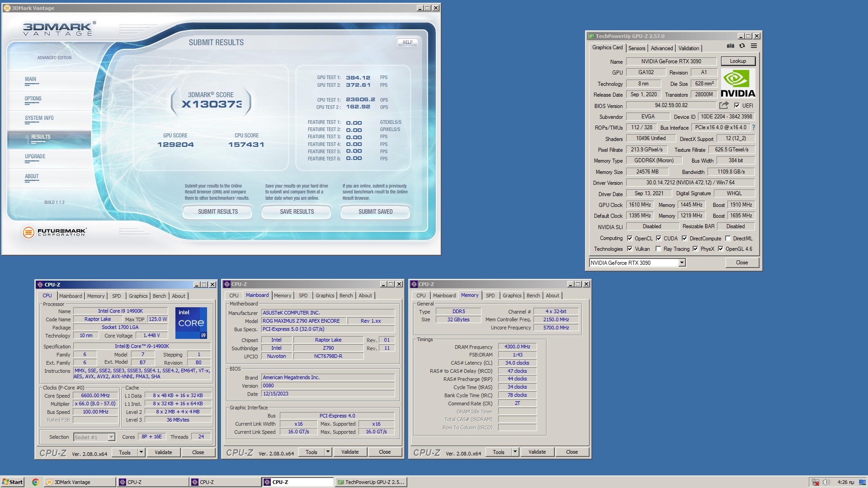Click the network icon in system tray

pos(816,482)
